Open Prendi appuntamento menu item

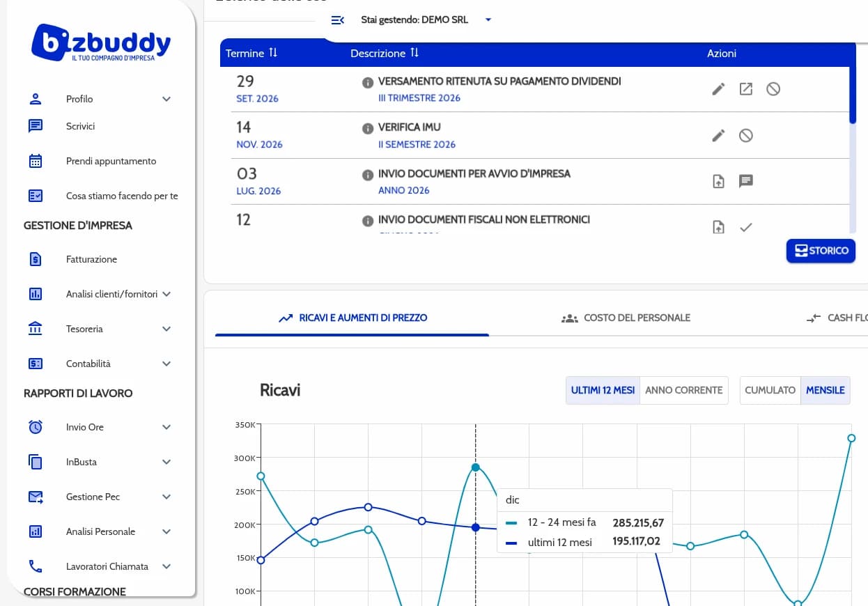111,161
